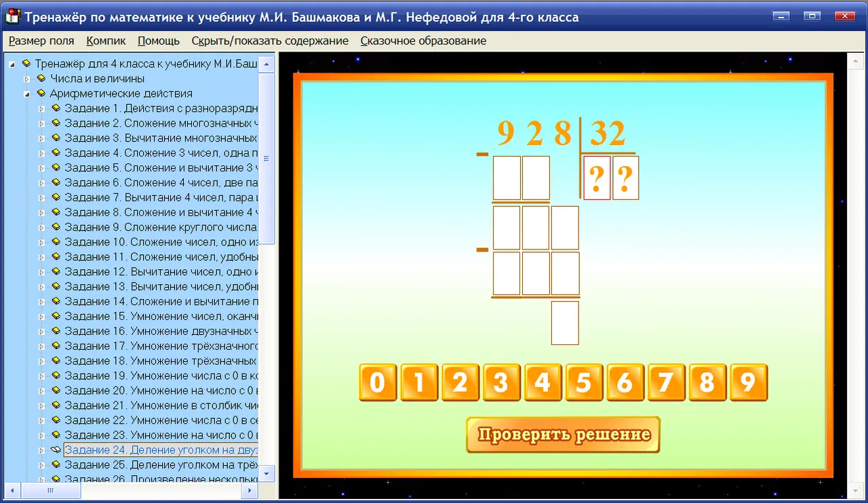Screen dimensions: 868x503
Task: Click the book icon of Задание 15
Action: (56, 316)
